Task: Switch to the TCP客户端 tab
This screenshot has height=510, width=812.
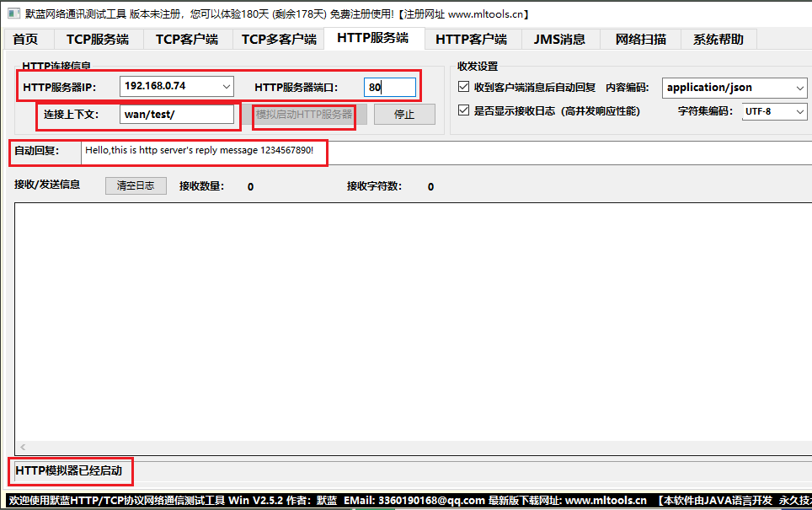Action: pyautogui.click(x=187, y=40)
